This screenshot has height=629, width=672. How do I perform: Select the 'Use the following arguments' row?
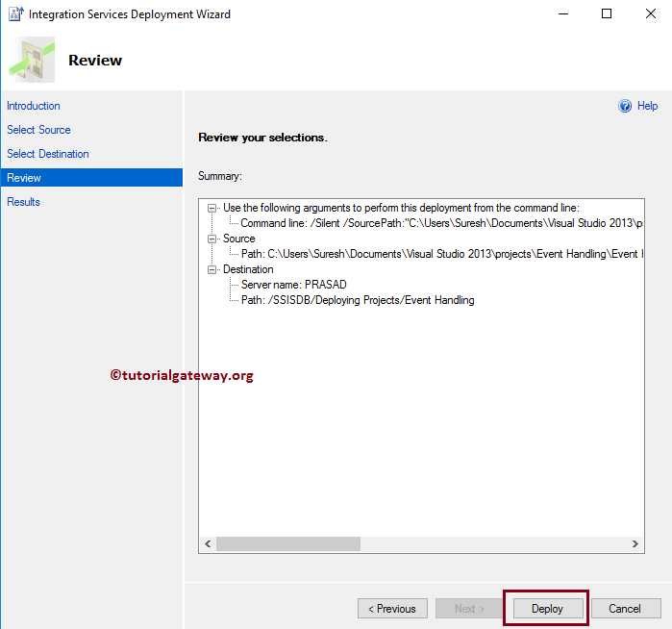click(401, 208)
